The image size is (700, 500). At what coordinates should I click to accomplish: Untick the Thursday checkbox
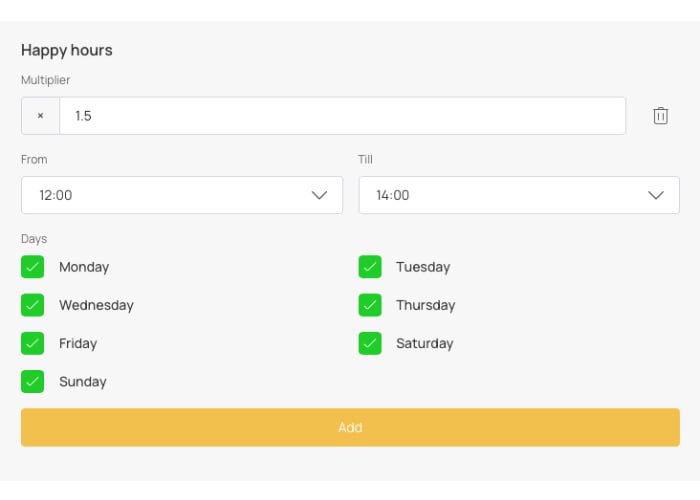tap(370, 305)
